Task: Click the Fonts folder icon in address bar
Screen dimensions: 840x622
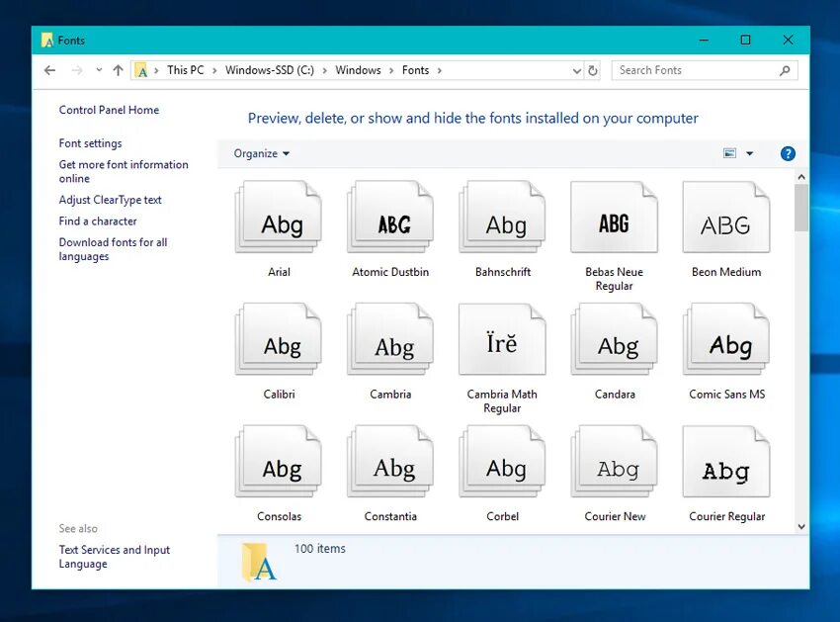Action: 141,70
